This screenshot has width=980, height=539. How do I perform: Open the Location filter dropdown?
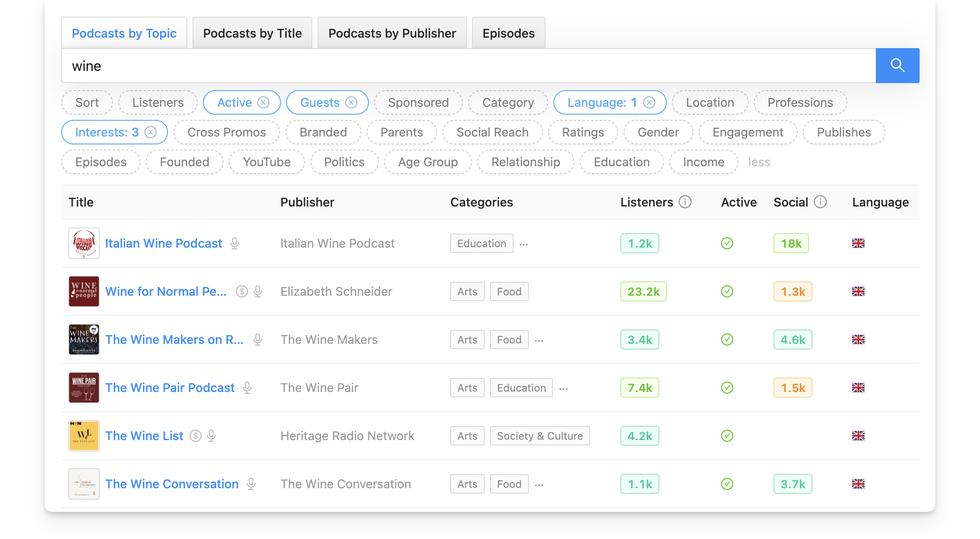pyautogui.click(x=710, y=102)
